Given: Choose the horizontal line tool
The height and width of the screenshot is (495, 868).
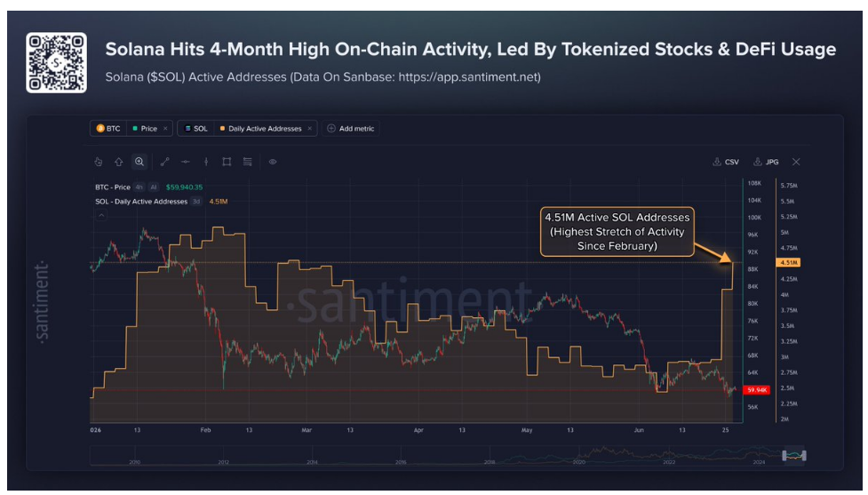Looking at the screenshot, I should pyautogui.click(x=186, y=162).
